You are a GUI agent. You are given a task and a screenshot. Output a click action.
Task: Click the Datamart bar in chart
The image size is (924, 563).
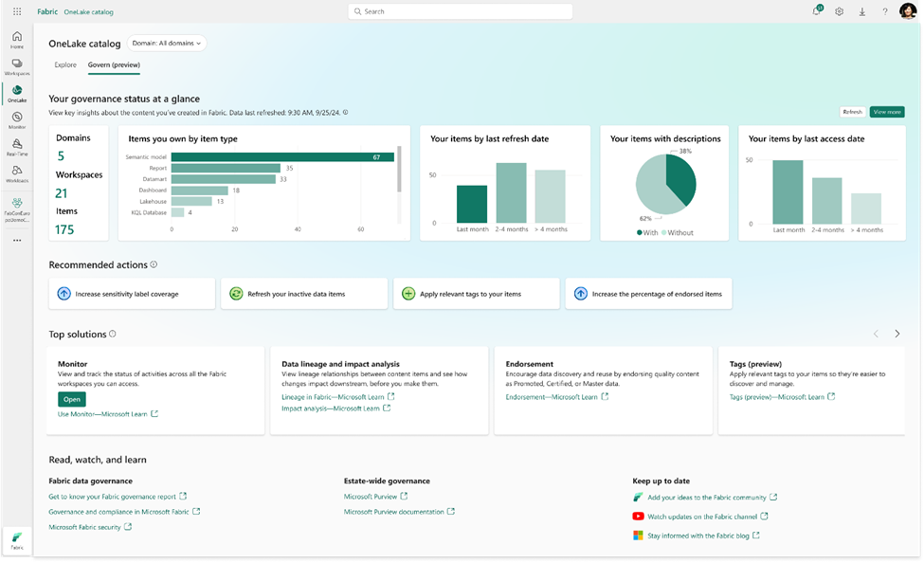pos(224,178)
